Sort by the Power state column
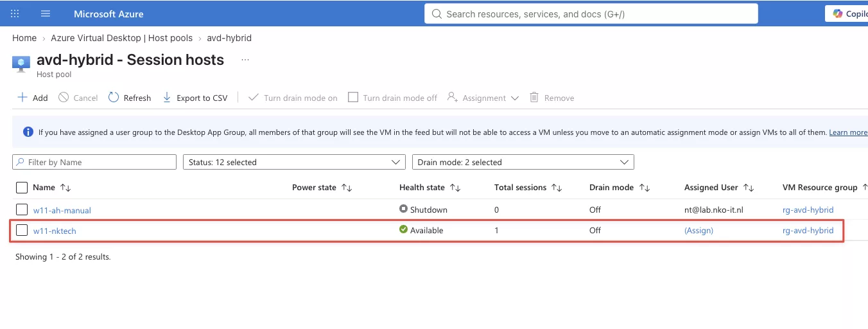 pos(322,188)
